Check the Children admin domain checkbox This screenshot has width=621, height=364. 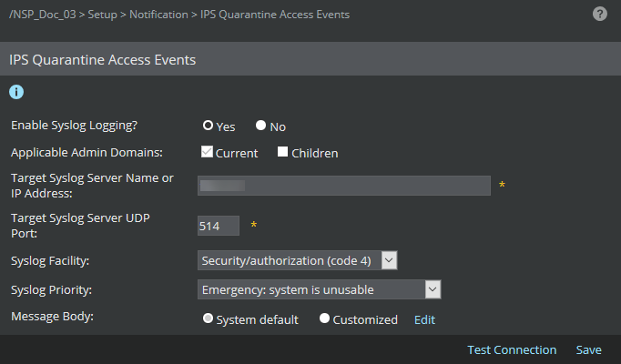tap(282, 152)
